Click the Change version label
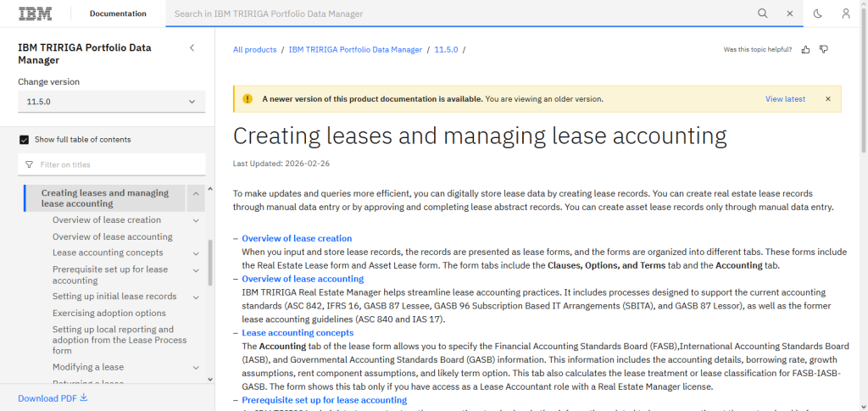 [x=48, y=82]
